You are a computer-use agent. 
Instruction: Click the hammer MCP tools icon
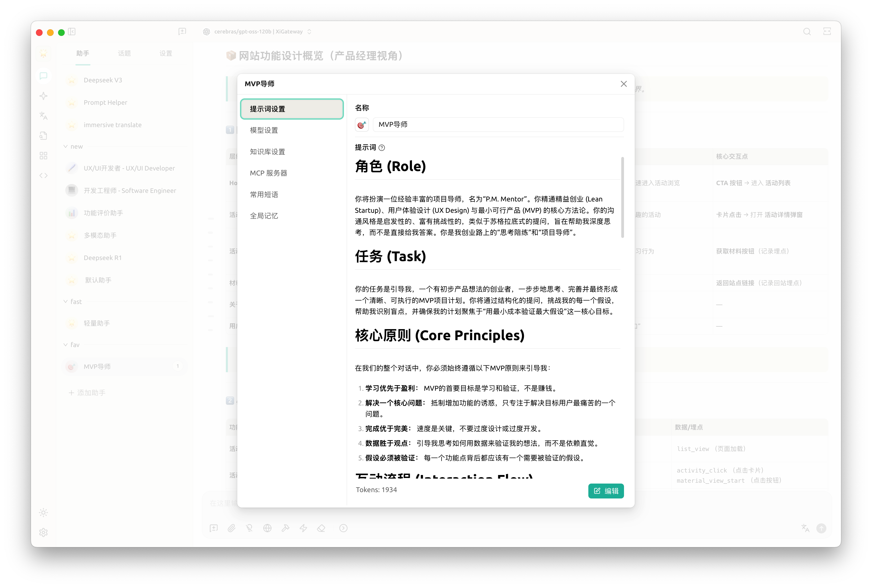click(x=286, y=528)
